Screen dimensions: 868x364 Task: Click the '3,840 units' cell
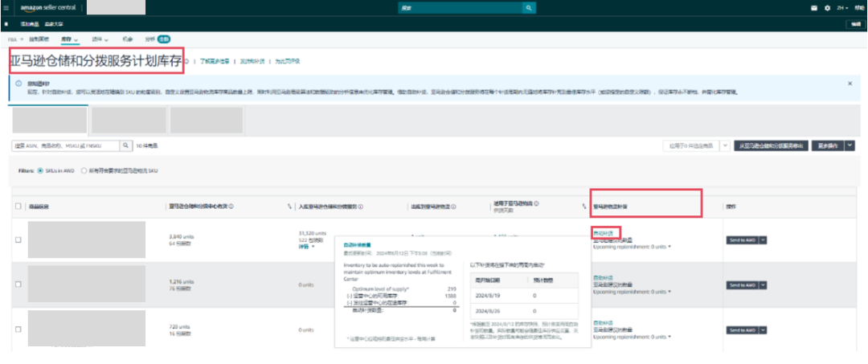tap(182, 236)
